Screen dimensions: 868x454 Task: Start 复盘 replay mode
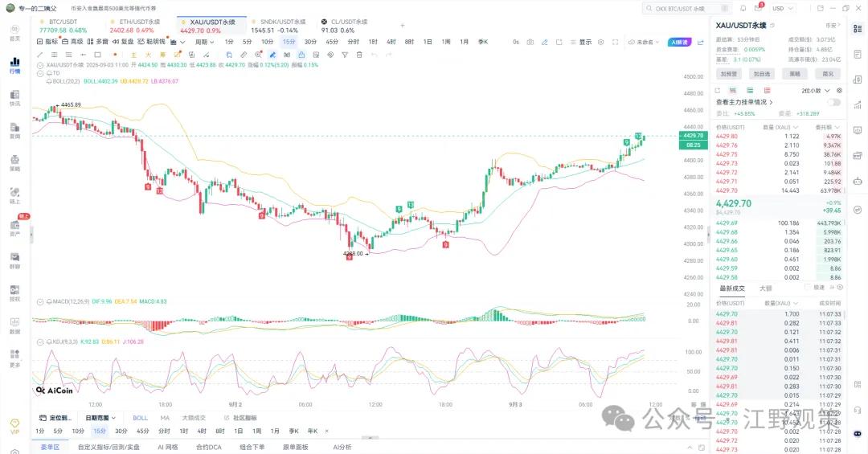123,42
